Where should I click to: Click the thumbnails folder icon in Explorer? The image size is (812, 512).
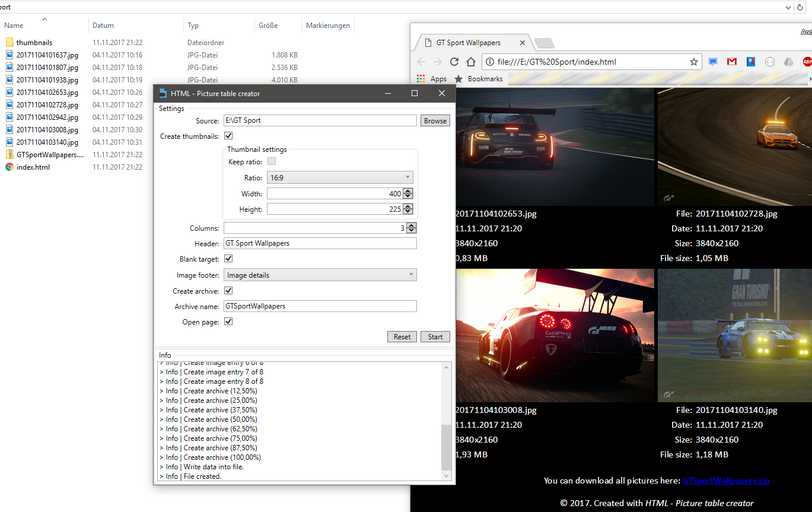tap(9, 43)
